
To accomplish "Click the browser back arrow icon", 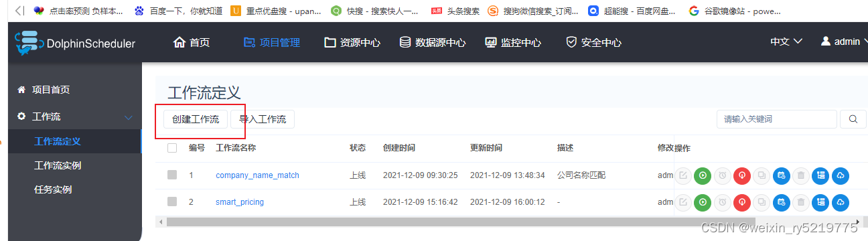I will tap(19, 11).
